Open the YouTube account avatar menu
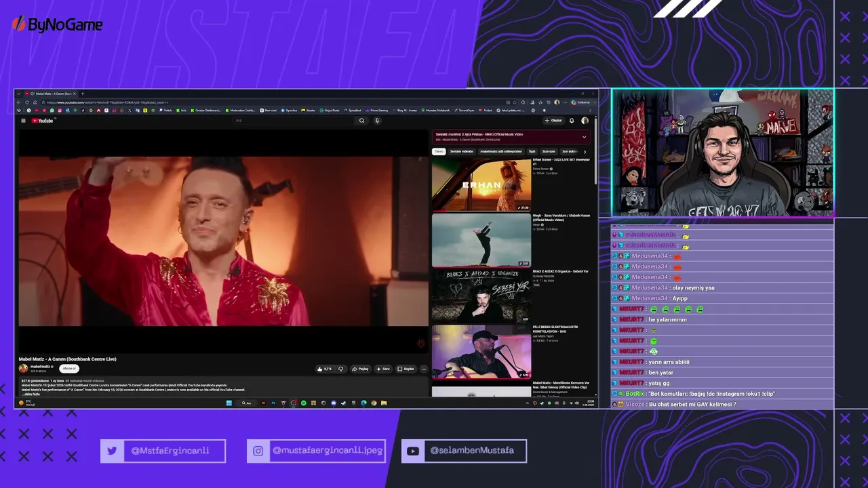Viewport: 868px width, 488px height. tap(585, 121)
